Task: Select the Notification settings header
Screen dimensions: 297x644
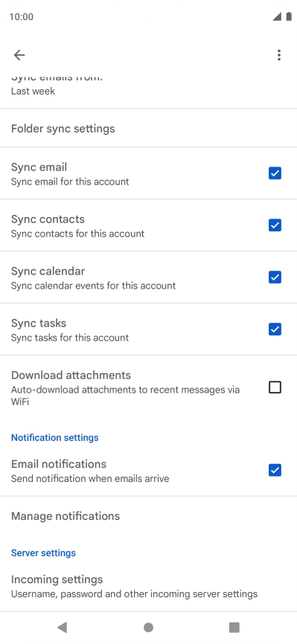Action: (55, 437)
